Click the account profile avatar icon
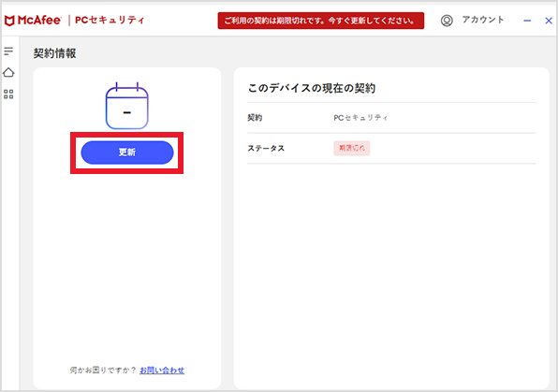Image resolution: width=558 pixels, height=392 pixels. point(447,21)
